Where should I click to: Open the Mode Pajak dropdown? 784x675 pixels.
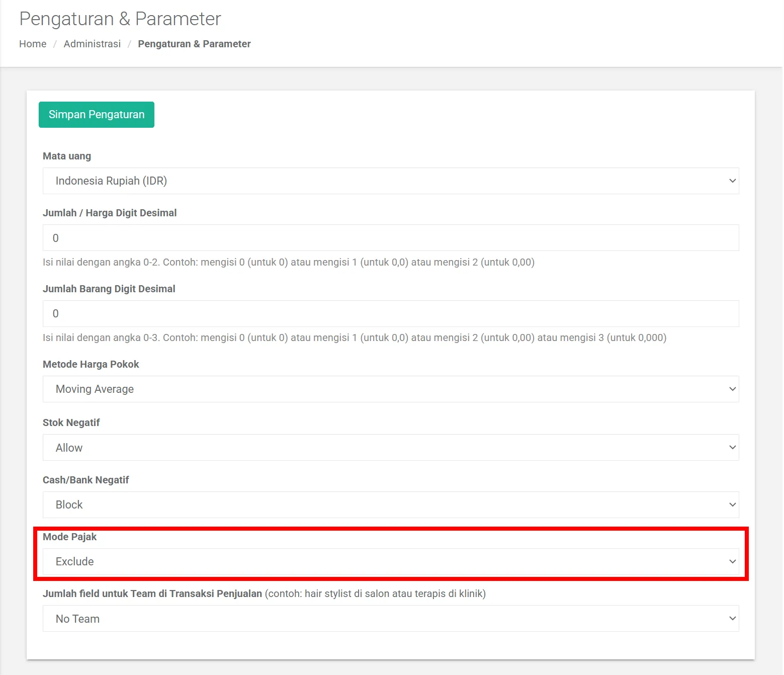(x=391, y=562)
